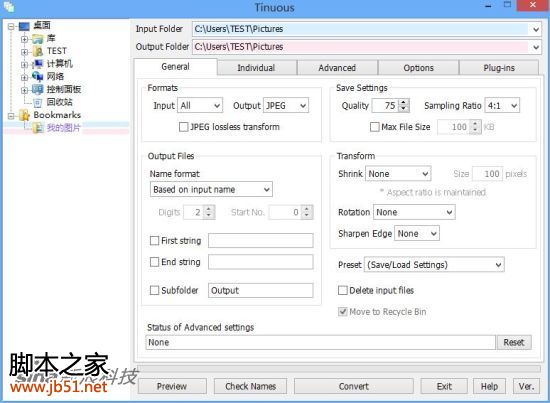Click the Preview button
550x403 pixels.
[x=172, y=386]
